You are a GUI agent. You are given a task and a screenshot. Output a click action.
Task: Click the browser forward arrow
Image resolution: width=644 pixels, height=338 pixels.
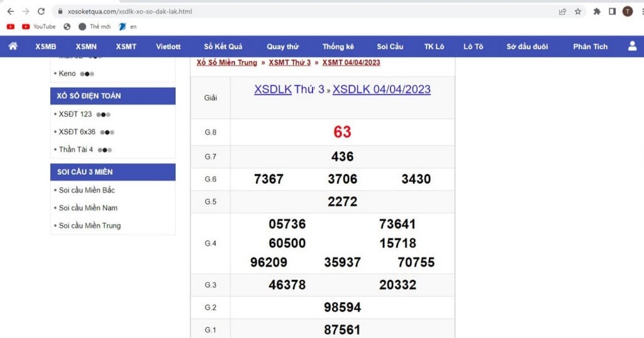pos(25,11)
